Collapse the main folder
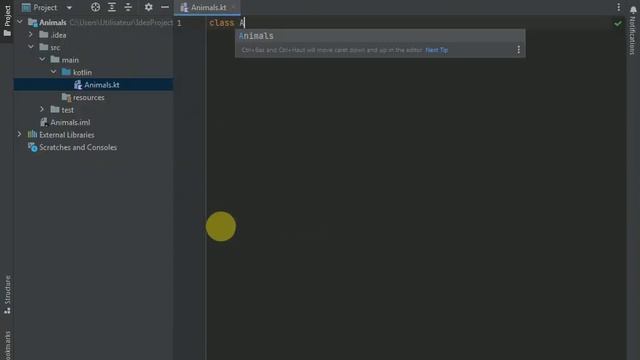 click(x=42, y=60)
